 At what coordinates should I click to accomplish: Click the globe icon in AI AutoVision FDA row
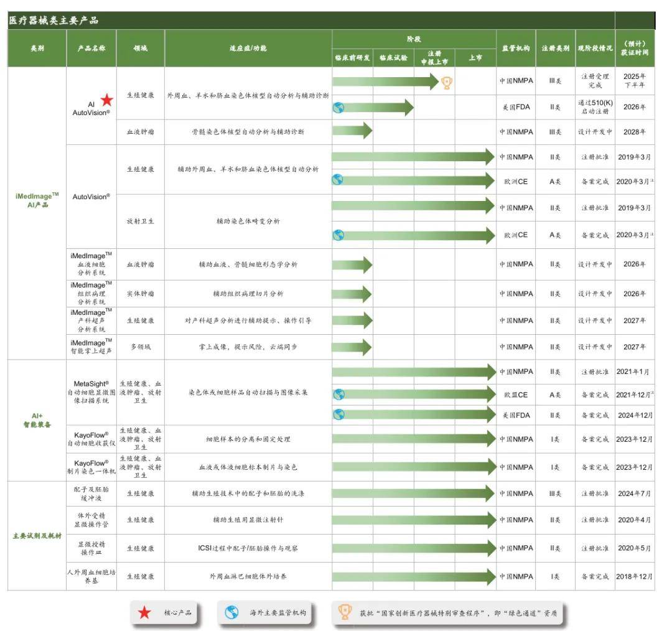[x=338, y=107]
